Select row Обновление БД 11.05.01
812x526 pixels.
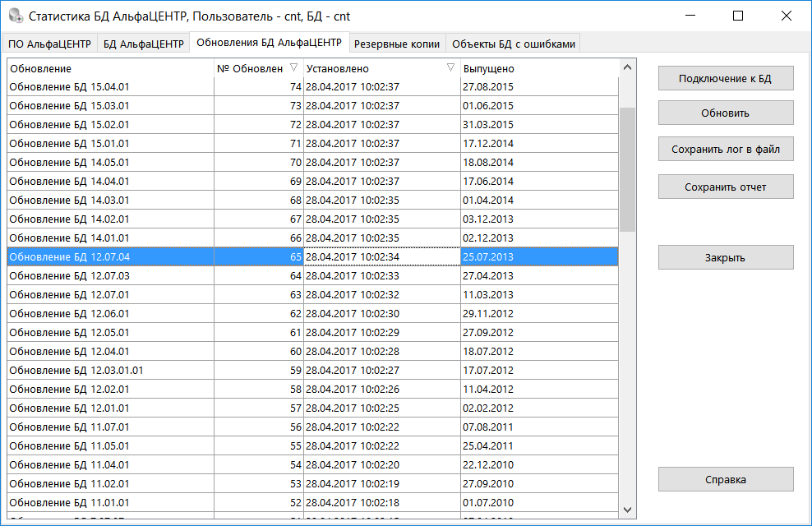pyautogui.click(x=313, y=445)
